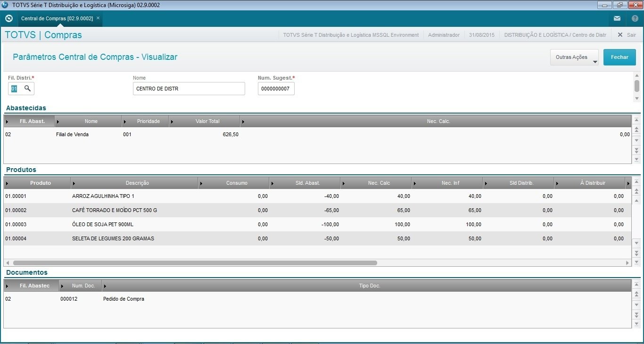The height and width of the screenshot is (344, 644).
Task: Open the help question mark icon
Action: point(635,18)
